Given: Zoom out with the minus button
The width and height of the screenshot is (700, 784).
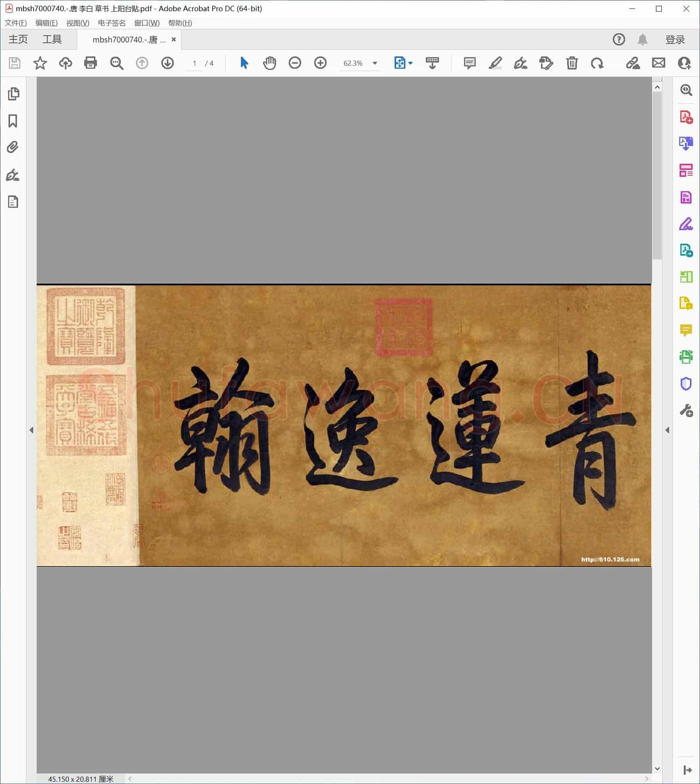Looking at the screenshot, I should 295,63.
